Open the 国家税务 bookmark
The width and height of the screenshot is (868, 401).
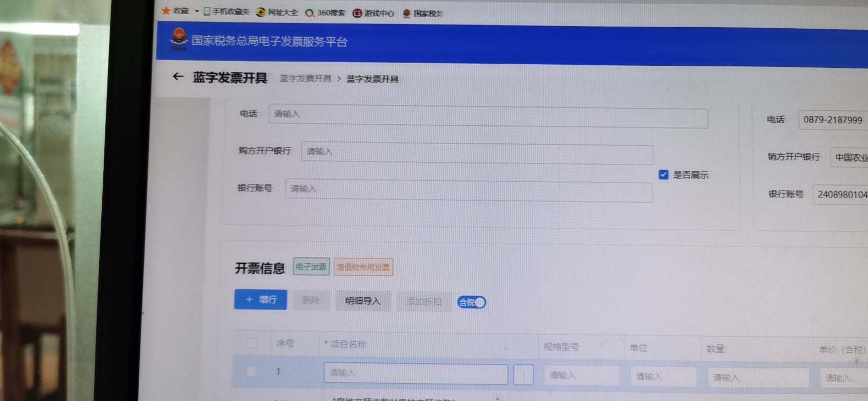pyautogui.click(x=422, y=14)
